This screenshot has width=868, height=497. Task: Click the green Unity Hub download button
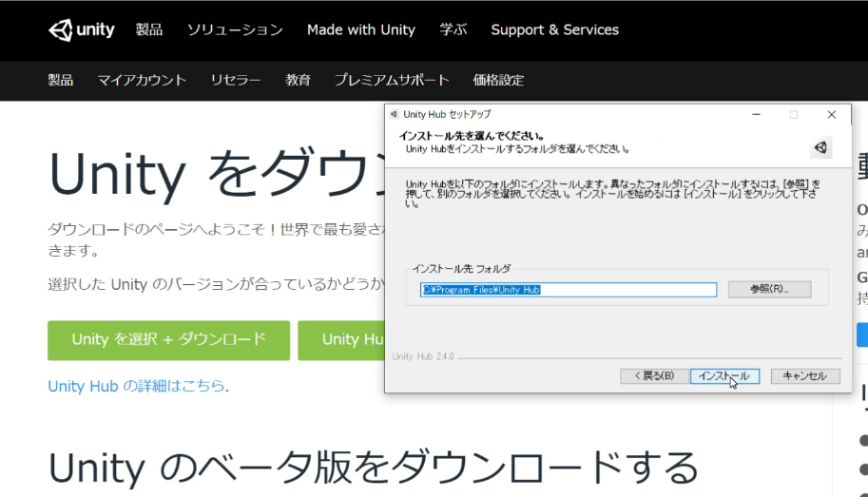pyautogui.click(x=341, y=340)
